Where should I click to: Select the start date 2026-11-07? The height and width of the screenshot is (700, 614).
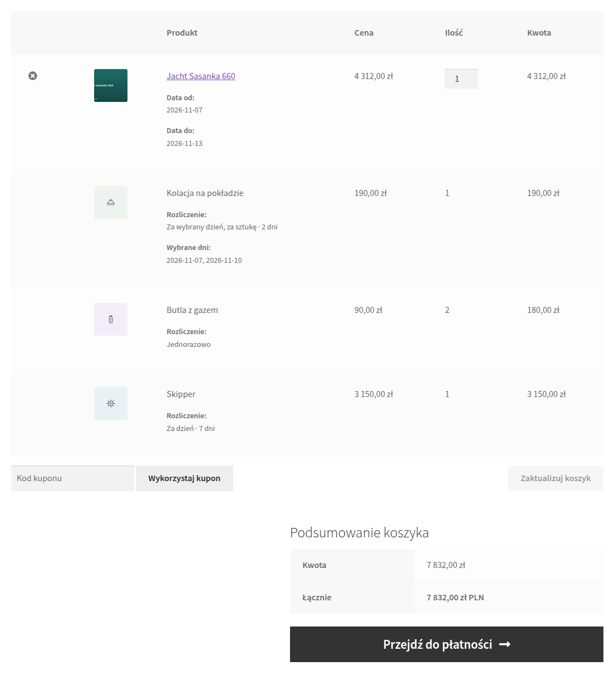(x=184, y=110)
